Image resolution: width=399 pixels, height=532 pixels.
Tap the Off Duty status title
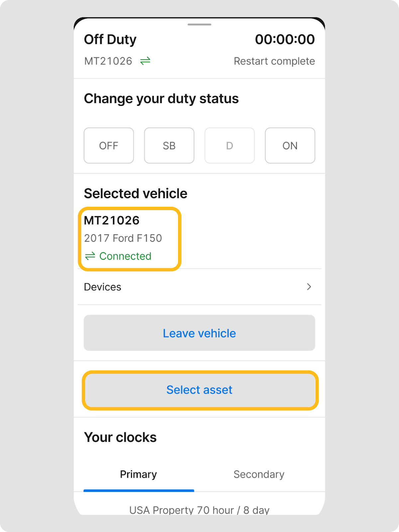point(110,40)
